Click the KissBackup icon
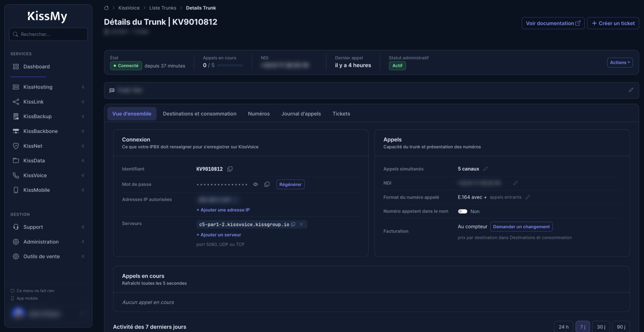 pos(16,116)
